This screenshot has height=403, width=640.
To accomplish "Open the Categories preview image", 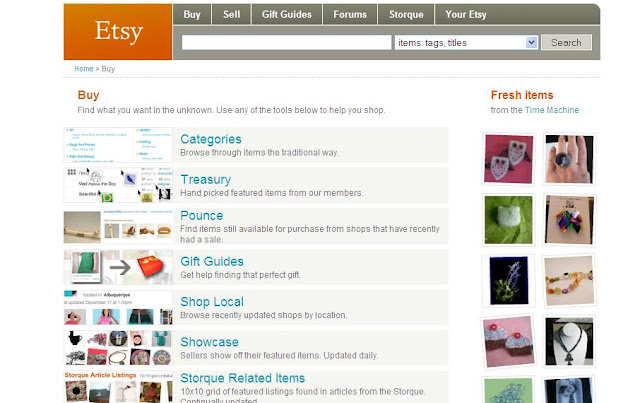I will point(118,145).
